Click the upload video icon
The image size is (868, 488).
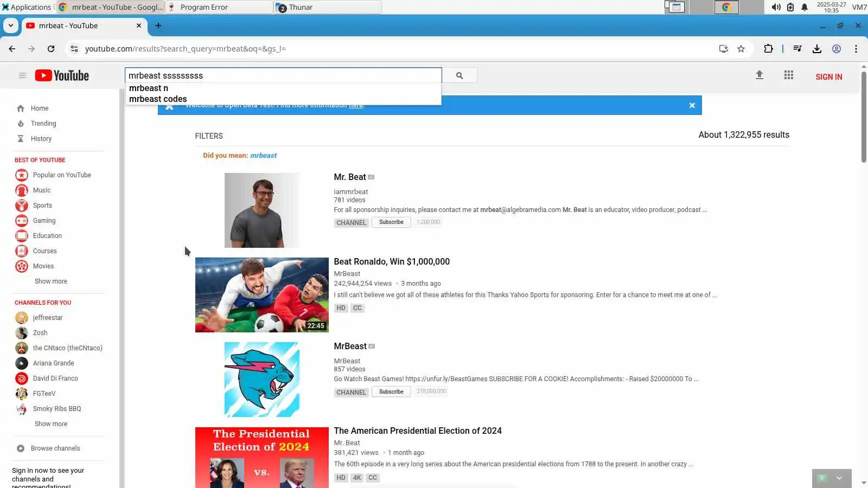759,75
